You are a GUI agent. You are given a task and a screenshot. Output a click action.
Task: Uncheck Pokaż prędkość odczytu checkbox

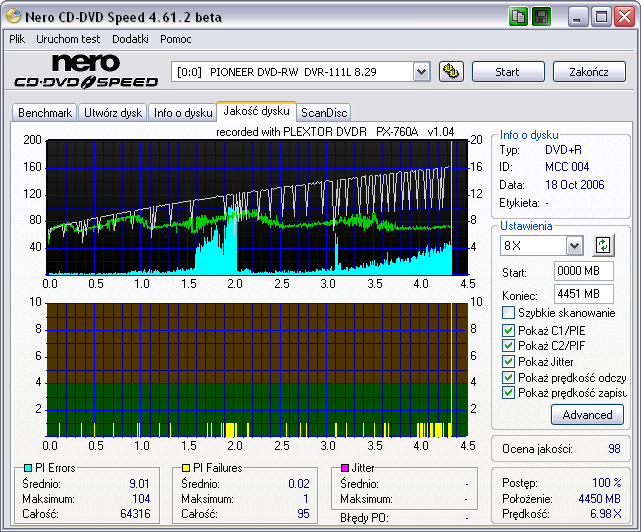pyautogui.click(x=508, y=377)
